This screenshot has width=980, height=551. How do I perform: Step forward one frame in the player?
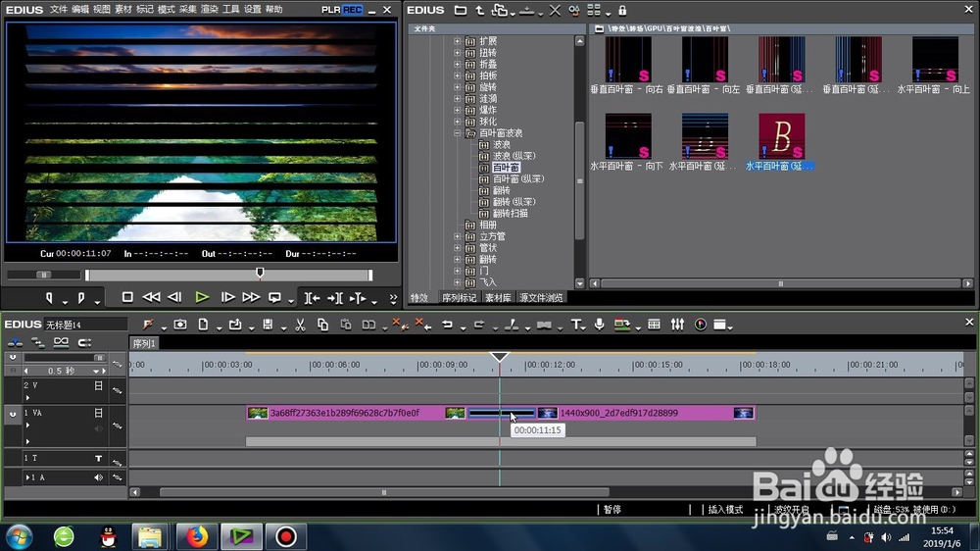(x=228, y=298)
